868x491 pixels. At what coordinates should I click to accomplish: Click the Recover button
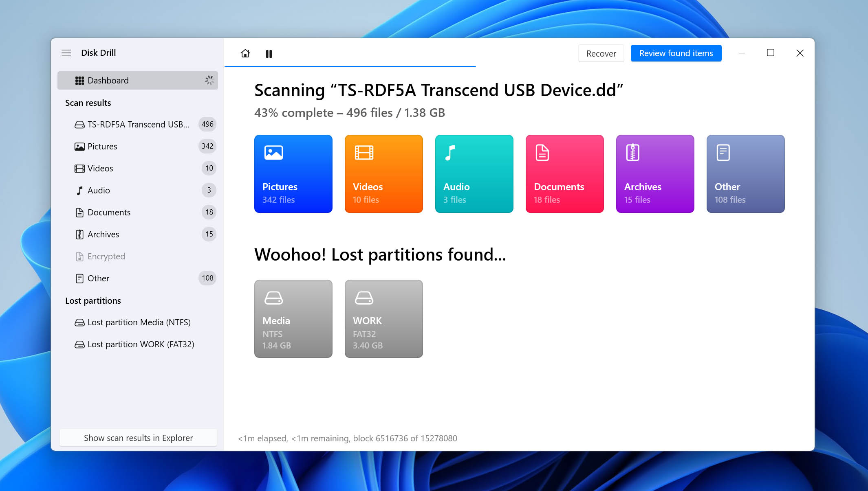pos(601,53)
